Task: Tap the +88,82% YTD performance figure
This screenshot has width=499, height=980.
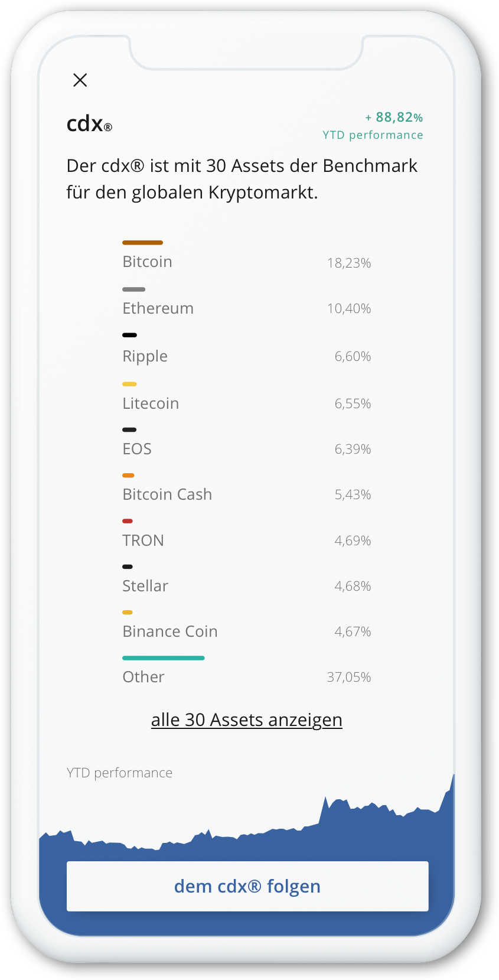Action: [394, 118]
